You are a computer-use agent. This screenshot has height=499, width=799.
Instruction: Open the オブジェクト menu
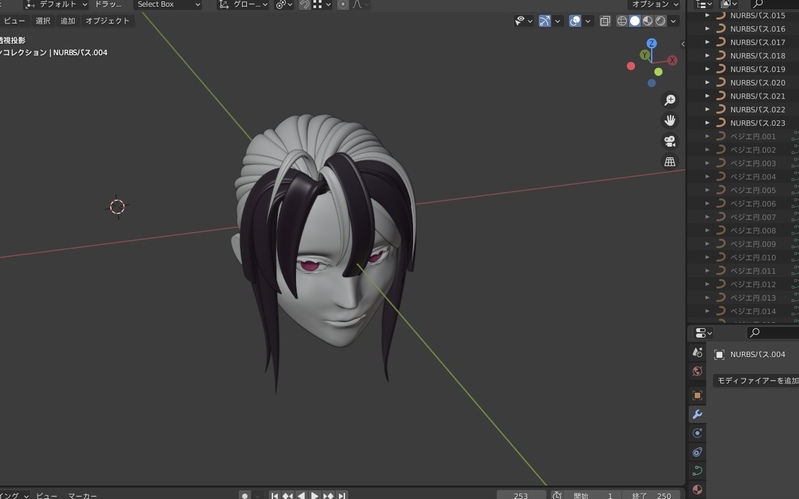tap(107, 21)
